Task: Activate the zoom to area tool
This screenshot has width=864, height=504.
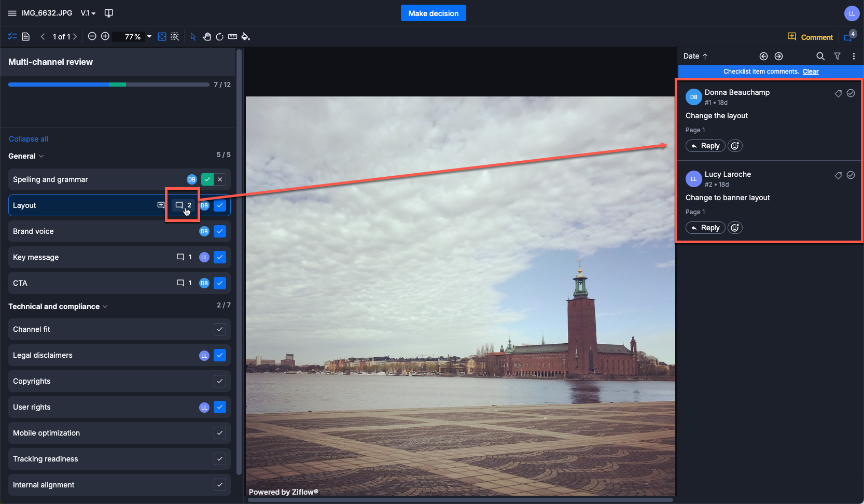Action: pos(175,36)
